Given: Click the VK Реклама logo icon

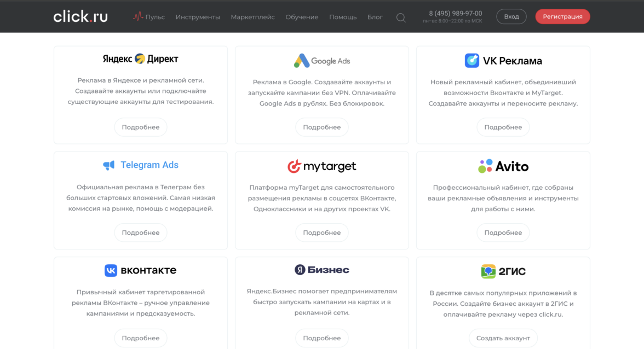Looking at the screenshot, I should 472,61.
